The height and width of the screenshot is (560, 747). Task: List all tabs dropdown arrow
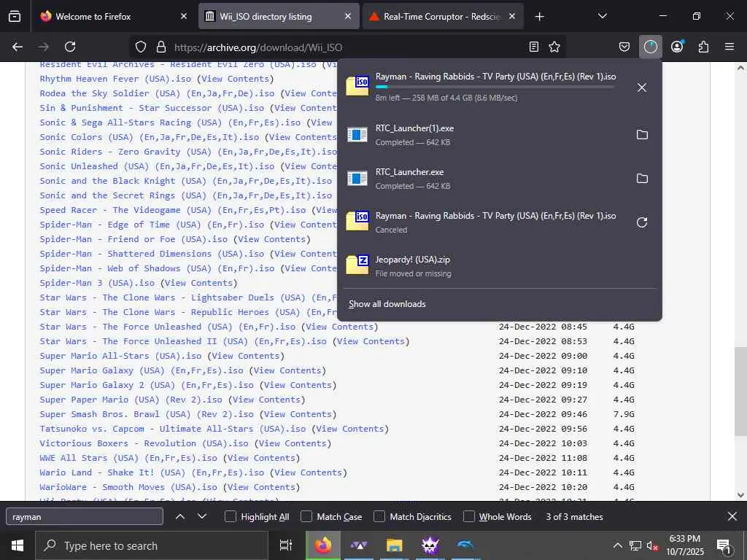pyautogui.click(x=602, y=16)
